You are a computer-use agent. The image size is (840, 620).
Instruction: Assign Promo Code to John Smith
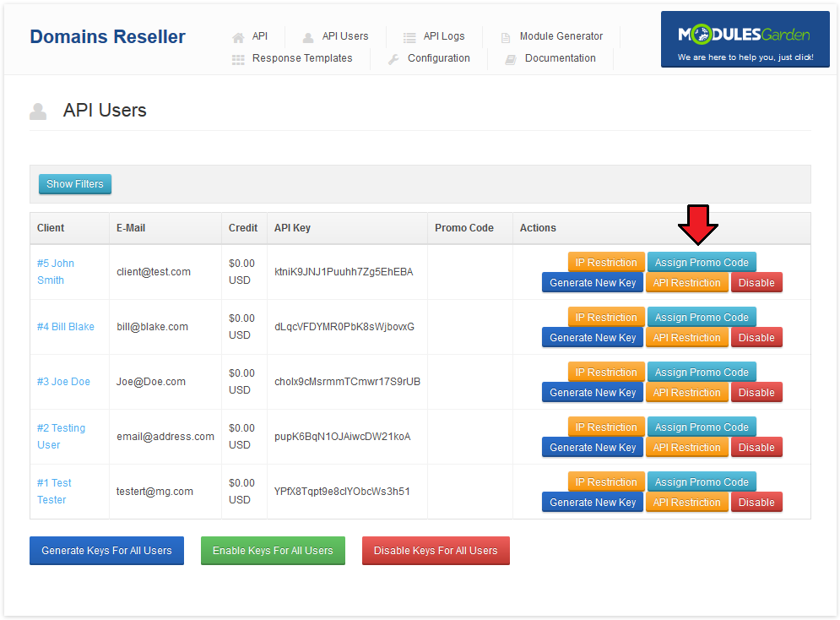[702, 262]
